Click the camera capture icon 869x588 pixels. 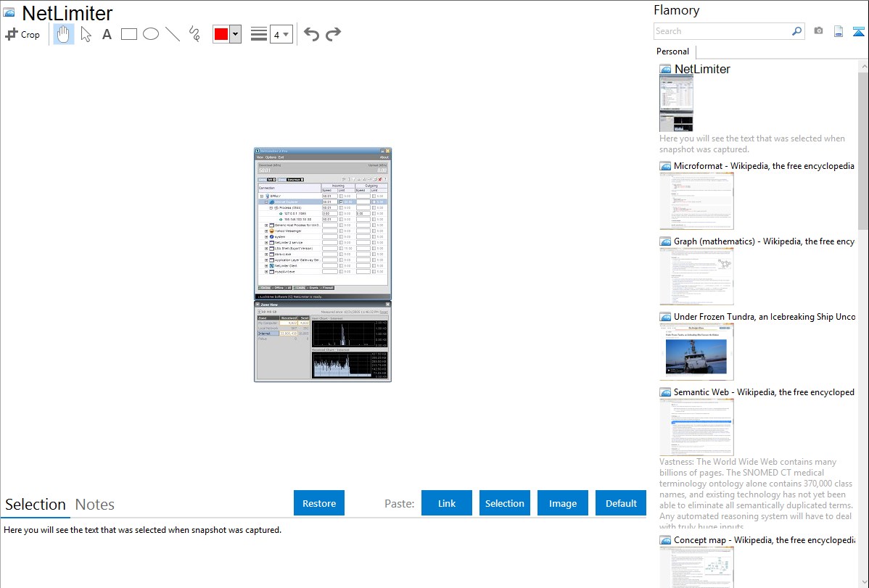818,31
